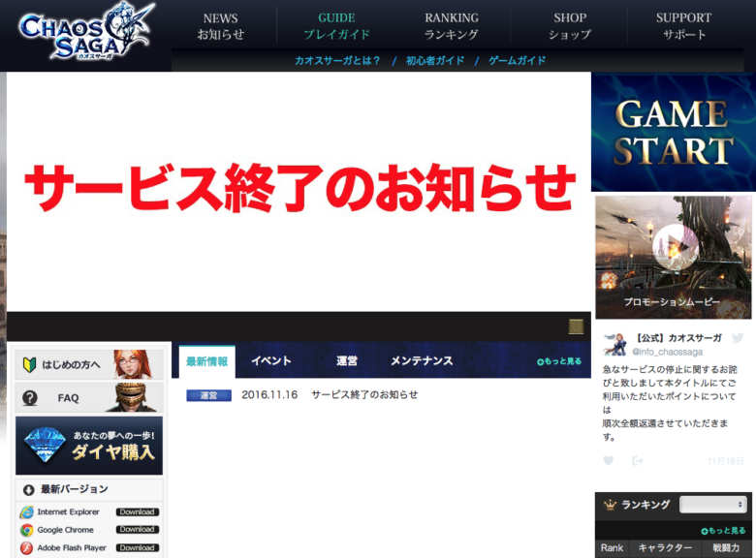The height and width of the screenshot is (558, 756).
Task: Switch to the 最新情報 tab
Action: 206,361
